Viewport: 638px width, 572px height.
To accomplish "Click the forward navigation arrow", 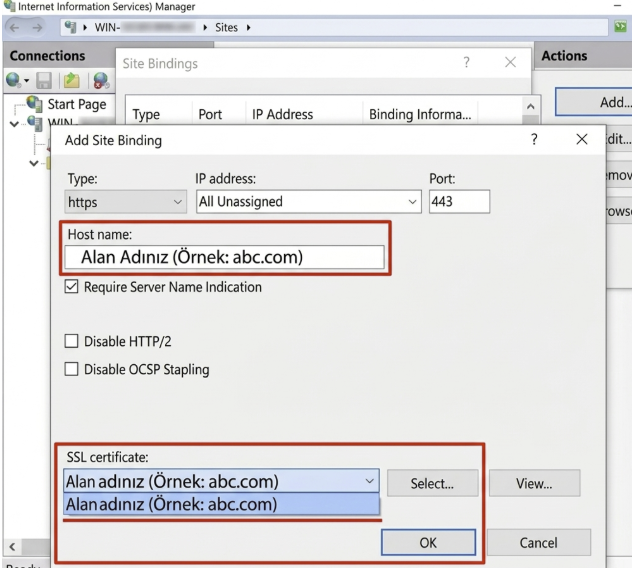I will pos(37,28).
